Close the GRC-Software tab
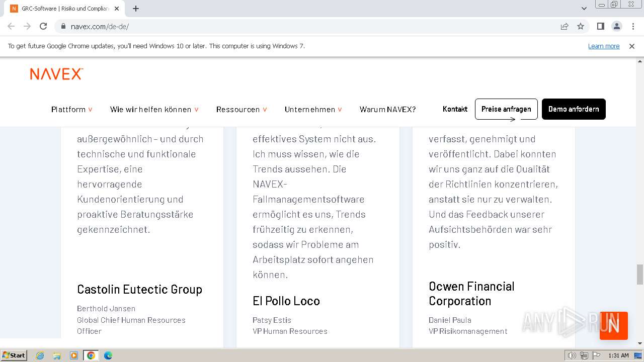644x362 pixels. pyautogui.click(x=117, y=9)
